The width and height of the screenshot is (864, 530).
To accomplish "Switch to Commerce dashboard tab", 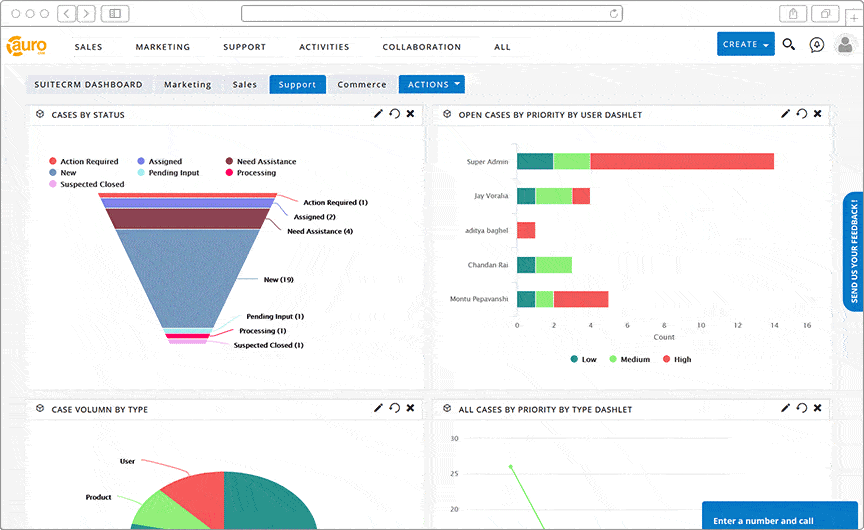I will tap(362, 84).
